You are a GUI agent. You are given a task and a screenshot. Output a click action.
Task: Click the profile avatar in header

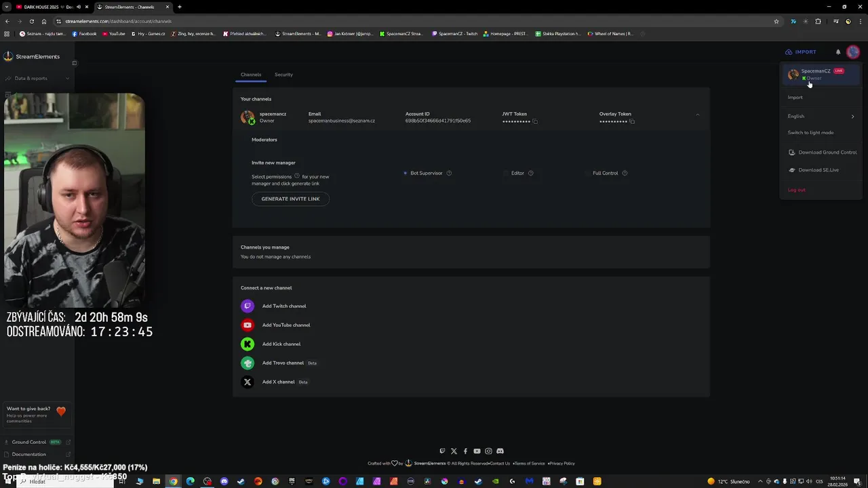(x=853, y=52)
